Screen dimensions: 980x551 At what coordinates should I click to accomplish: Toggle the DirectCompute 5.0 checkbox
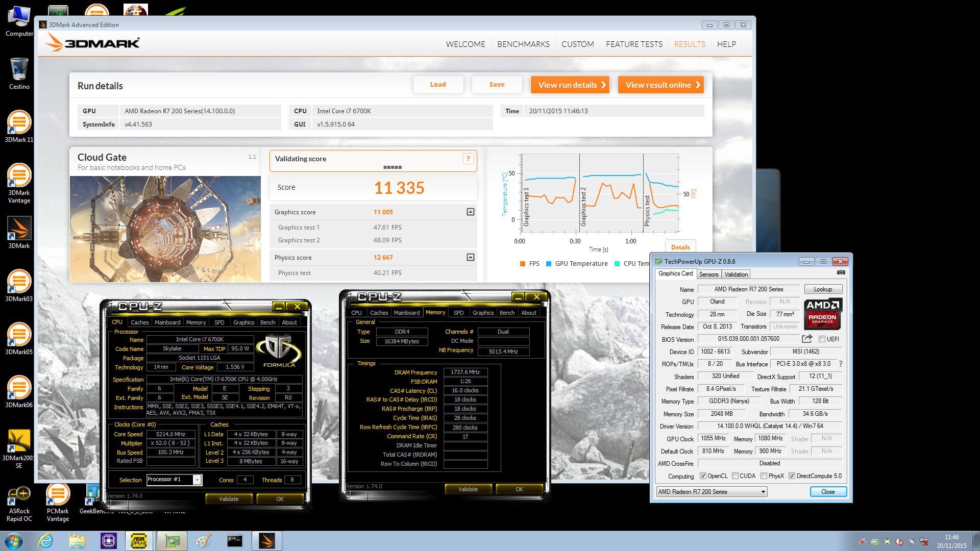pos(792,476)
